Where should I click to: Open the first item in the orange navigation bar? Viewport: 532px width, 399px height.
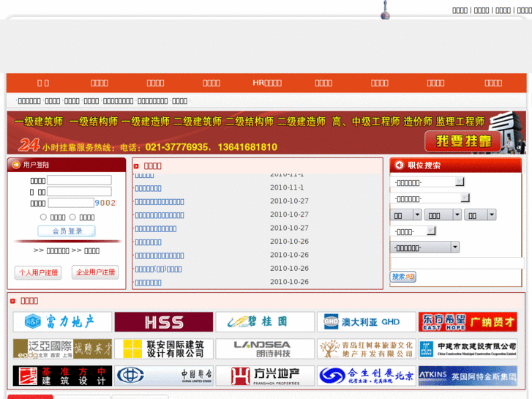[43, 83]
